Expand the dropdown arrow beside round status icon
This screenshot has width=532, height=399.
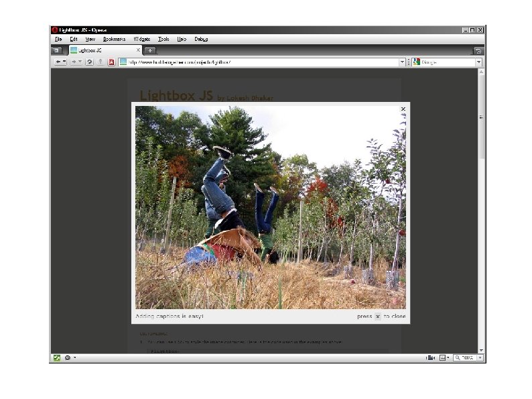(x=74, y=357)
